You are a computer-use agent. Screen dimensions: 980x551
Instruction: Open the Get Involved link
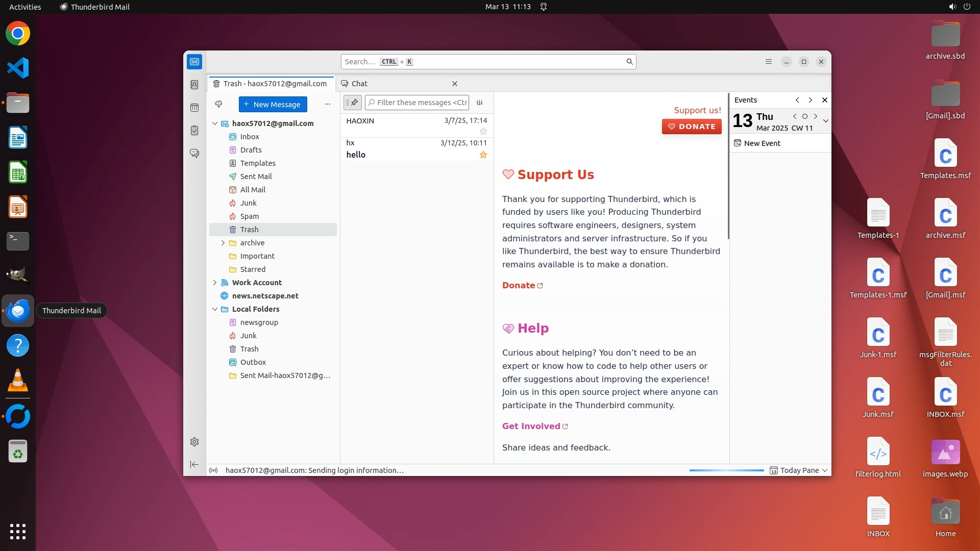(x=531, y=426)
